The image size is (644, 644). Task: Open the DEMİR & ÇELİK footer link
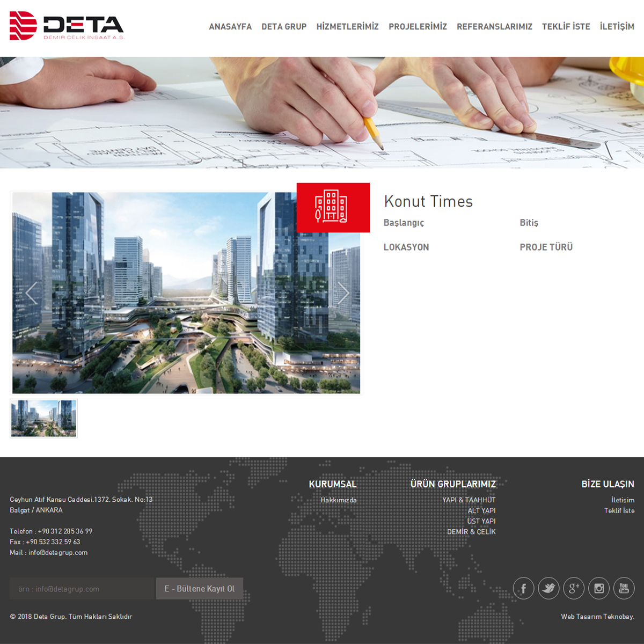(x=471, y=532)
